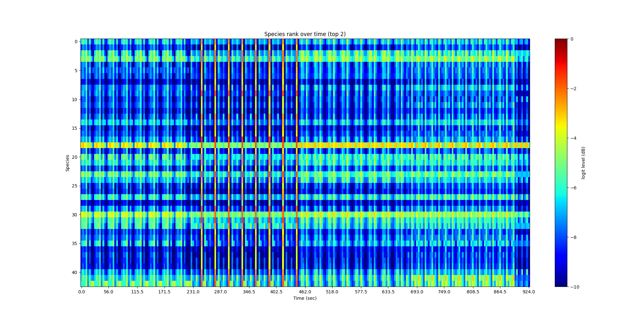Click the cyan region of the colorbar
Image resolution: width=644 pixels, height=322 pixels.
pyautogui.click(x=561, y=190)
